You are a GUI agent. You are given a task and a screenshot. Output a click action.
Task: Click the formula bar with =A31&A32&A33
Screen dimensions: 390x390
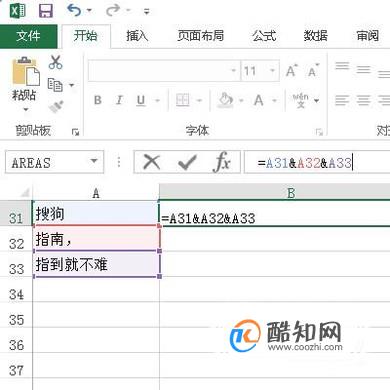pyautogui.click(x=317, y=163)
